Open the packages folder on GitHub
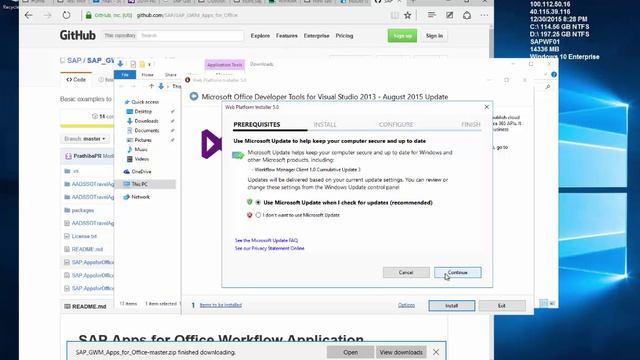This screenshot has height=360, width=640. click(x=83, y=210)
